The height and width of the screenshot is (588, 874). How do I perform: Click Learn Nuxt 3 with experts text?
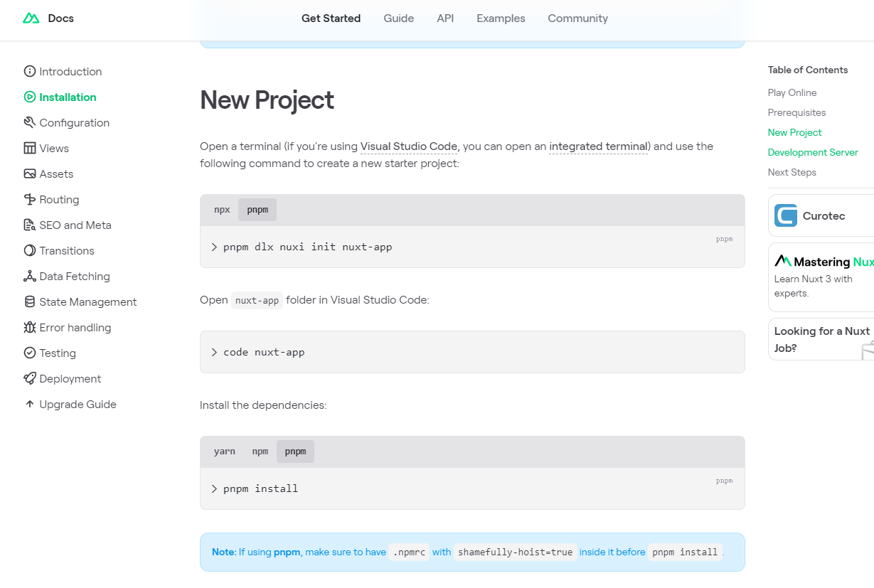[x=814, y=286]
